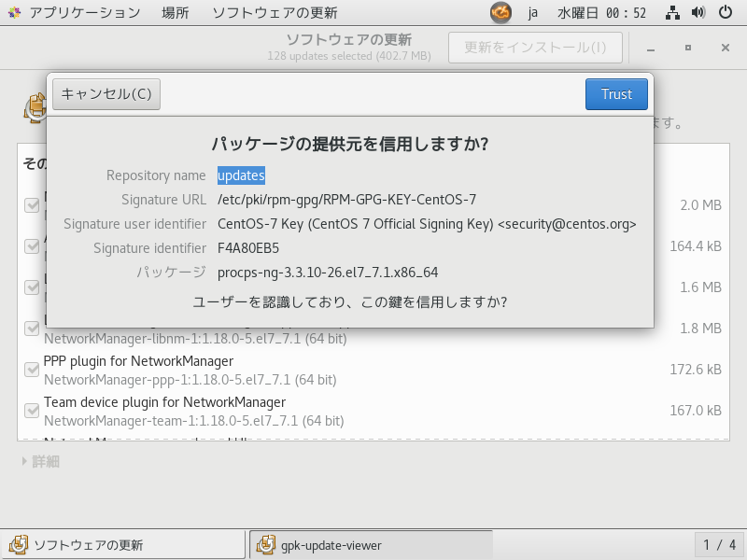This screenshot has height=560, width=747.
Task: Open the 場所 menu
Action: tap(176, 12)
